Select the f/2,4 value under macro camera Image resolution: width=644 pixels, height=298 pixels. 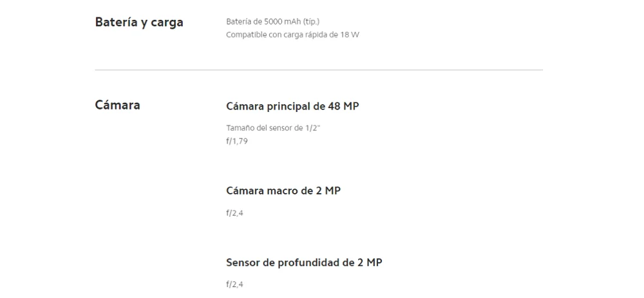[x=234, y=214]
